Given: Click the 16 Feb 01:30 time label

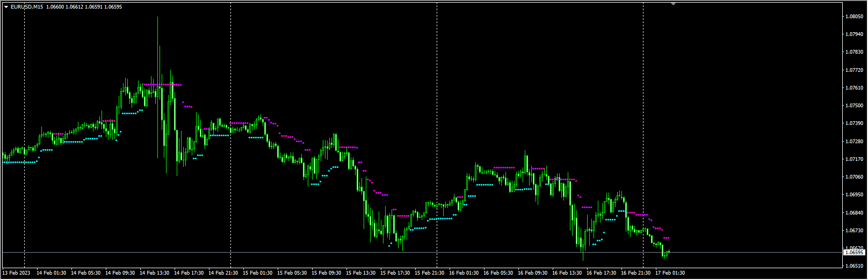Looking at the screenshot, I should click(464, 273).
